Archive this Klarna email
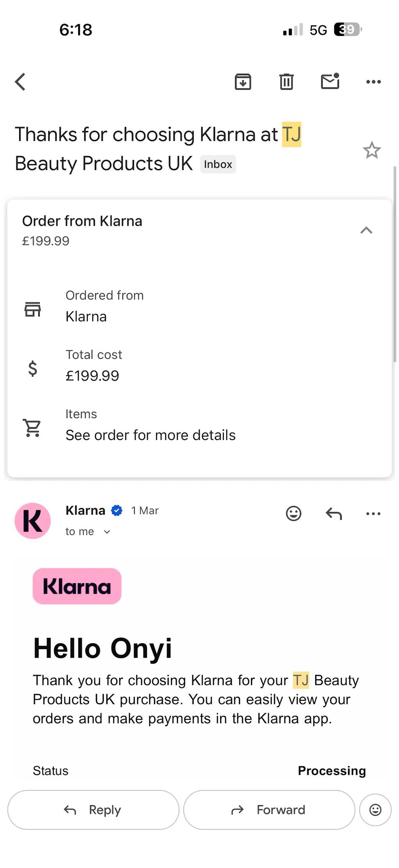 243,82
